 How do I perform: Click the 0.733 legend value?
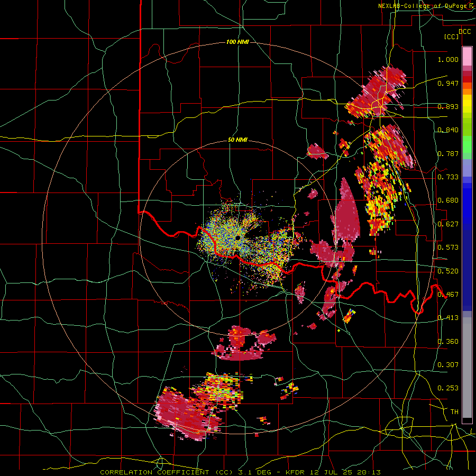pyautogui.click(x=448, y=177)
